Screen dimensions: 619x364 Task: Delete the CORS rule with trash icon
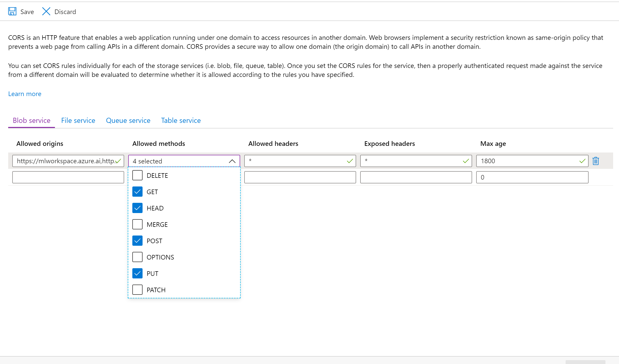pos(595,161)
